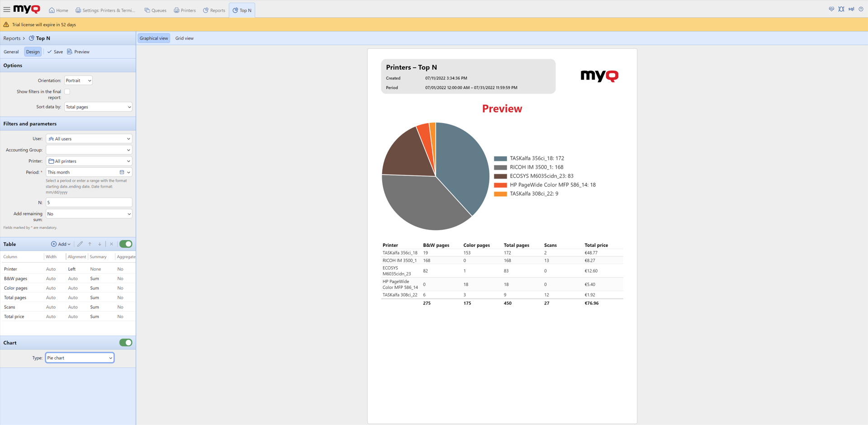Open the Orientation dropdown
The image size is (868, 425).
pyautogui.click(x=78, y=80)
